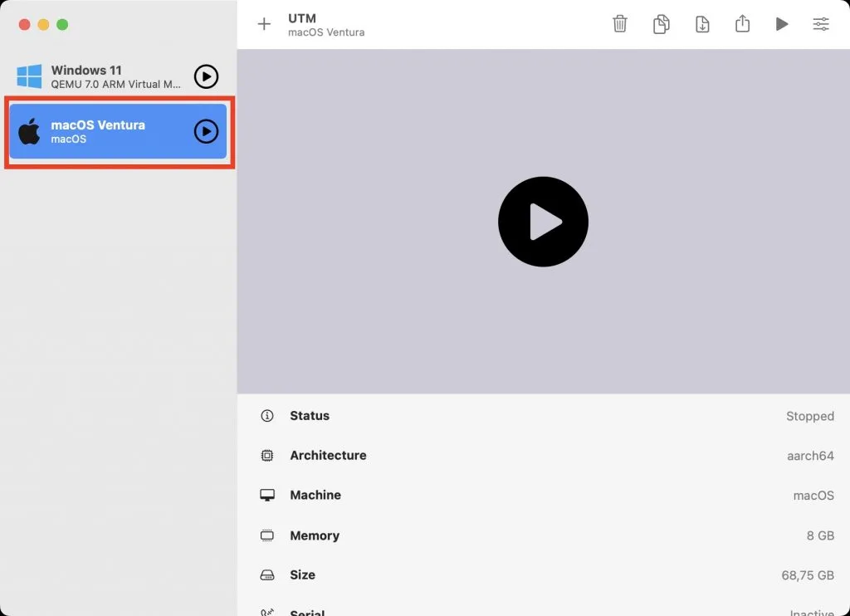Clone the VM using the duplicate icon
Screen dimensions: 850x616
(x=661, y=24)
